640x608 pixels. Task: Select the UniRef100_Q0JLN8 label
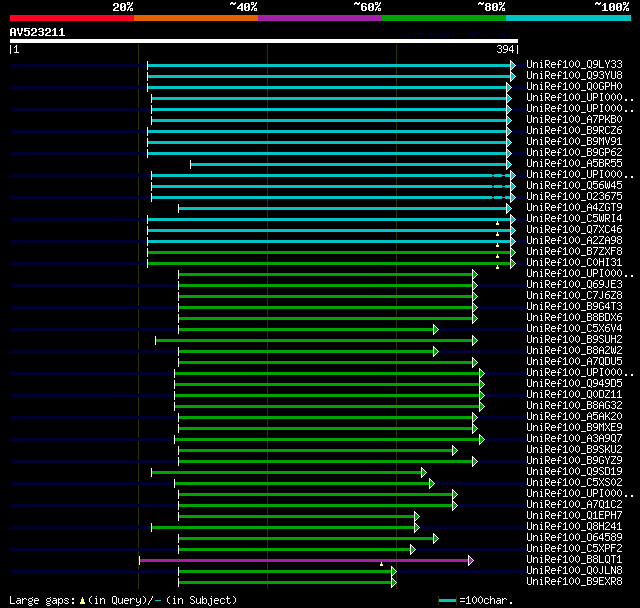574,571
